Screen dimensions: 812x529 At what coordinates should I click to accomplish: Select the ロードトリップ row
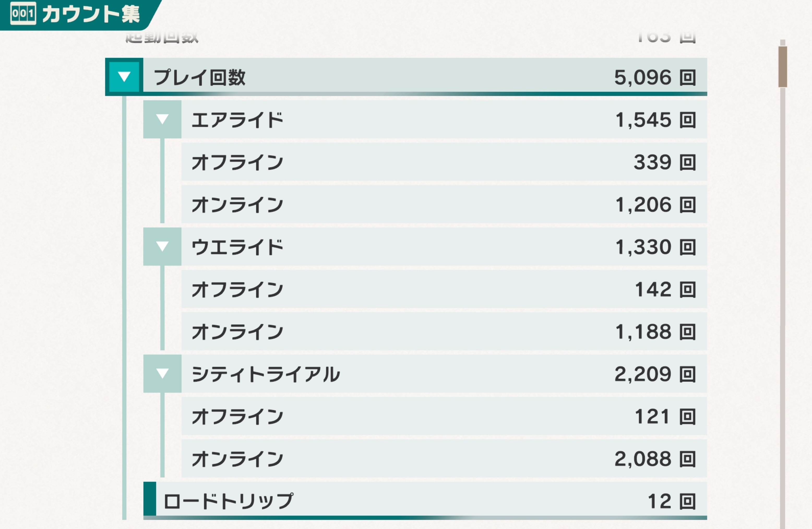coord(430,501)
